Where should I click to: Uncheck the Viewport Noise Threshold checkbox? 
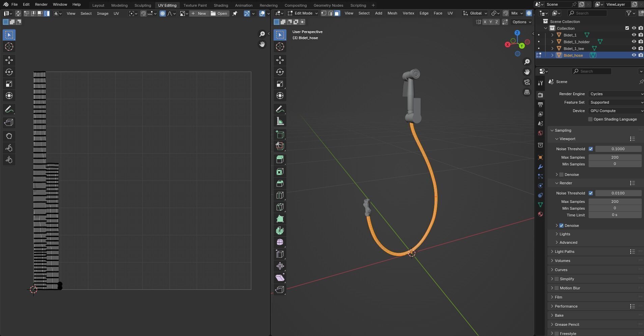[x=591, y=149]
